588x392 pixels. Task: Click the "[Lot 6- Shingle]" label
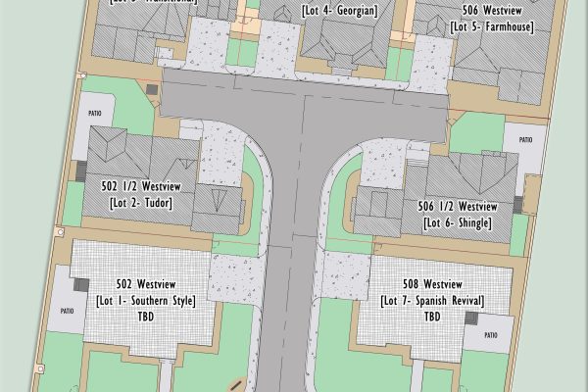[457, 223]
